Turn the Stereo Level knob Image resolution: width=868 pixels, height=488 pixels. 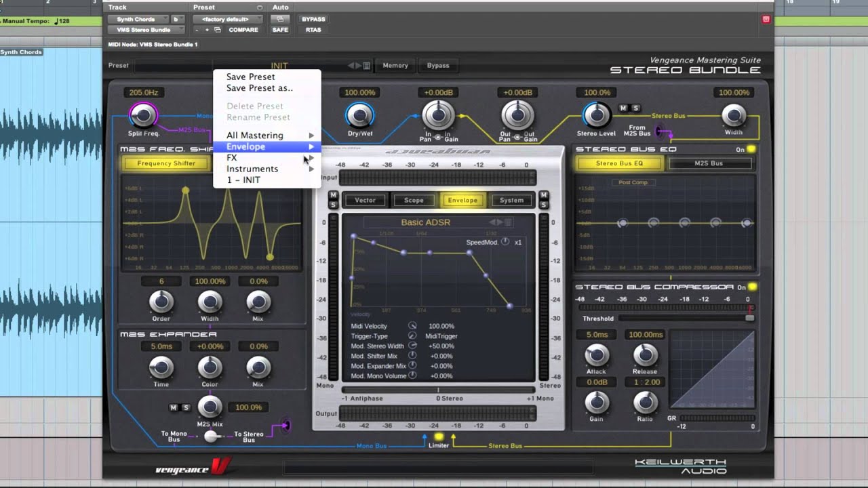[x=597, y=115]
